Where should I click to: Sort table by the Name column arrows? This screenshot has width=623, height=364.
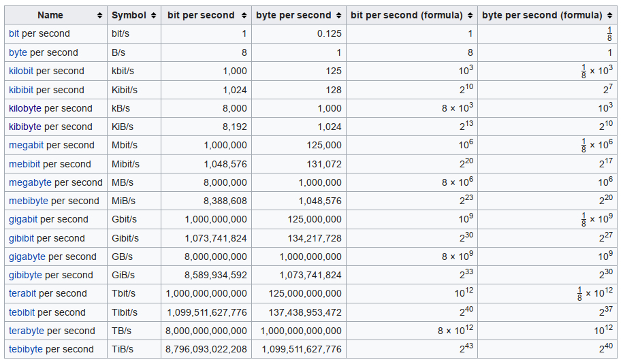click(99, 16)
